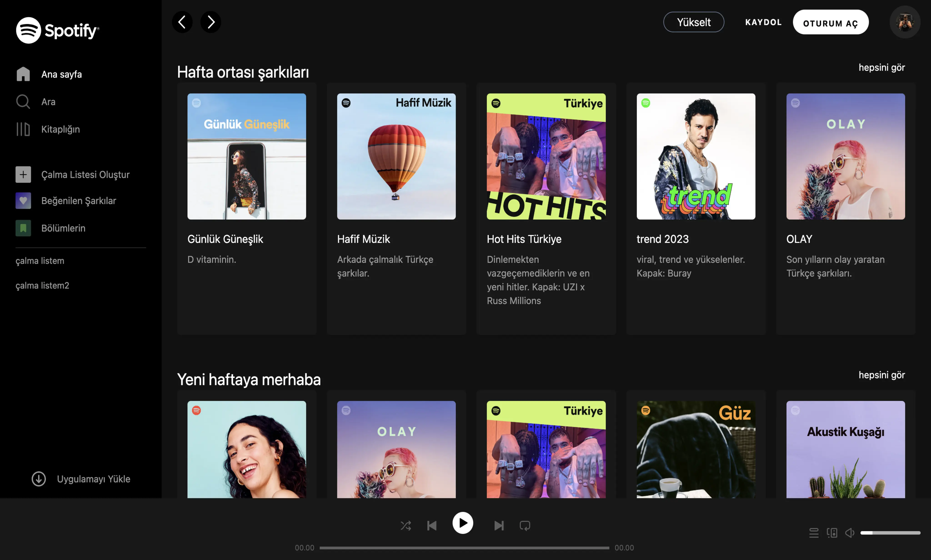
Task: Start playback with the play button
Action: [463, 523]
